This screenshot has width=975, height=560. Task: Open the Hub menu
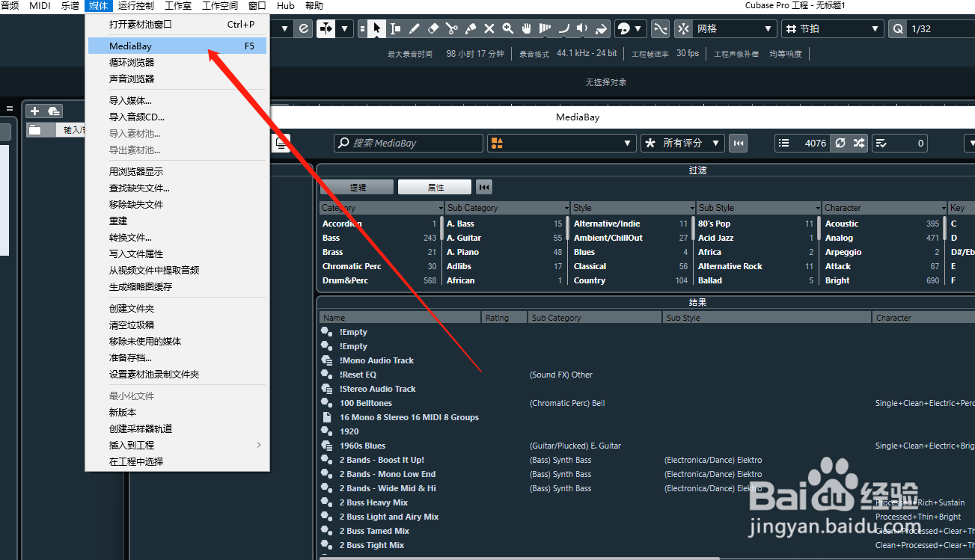(x=286, y=6)
